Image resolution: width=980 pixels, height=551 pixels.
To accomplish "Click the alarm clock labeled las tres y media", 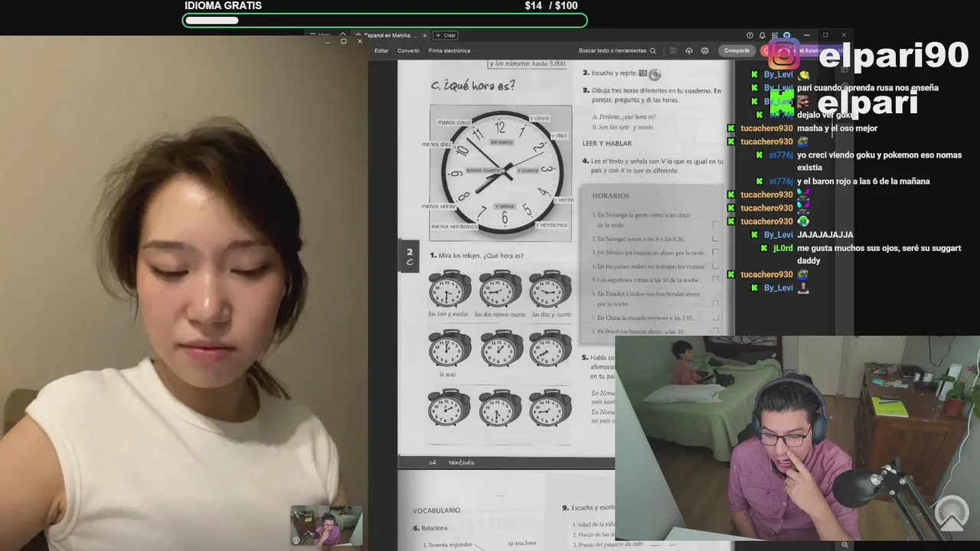I will [449, 289].
